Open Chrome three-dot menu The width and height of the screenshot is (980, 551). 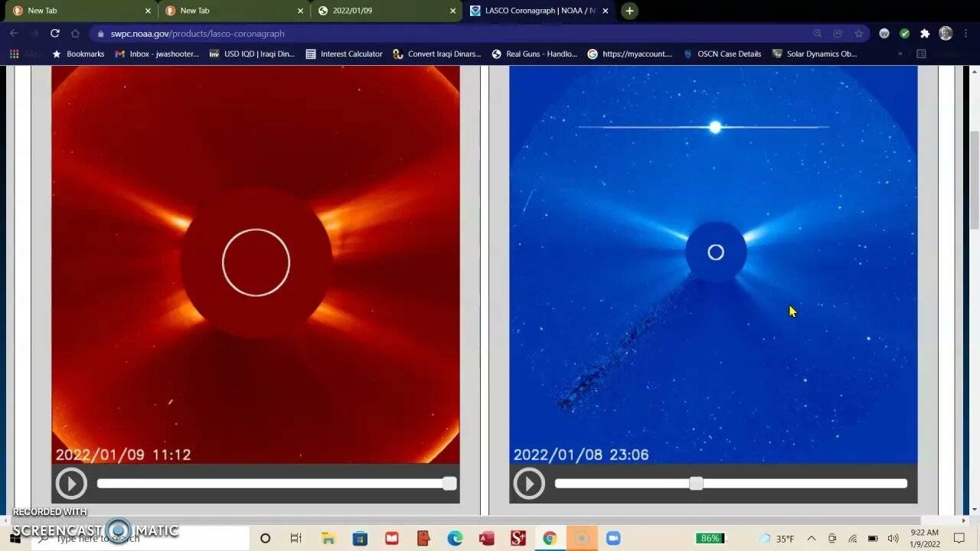click(x=966, y=34)
